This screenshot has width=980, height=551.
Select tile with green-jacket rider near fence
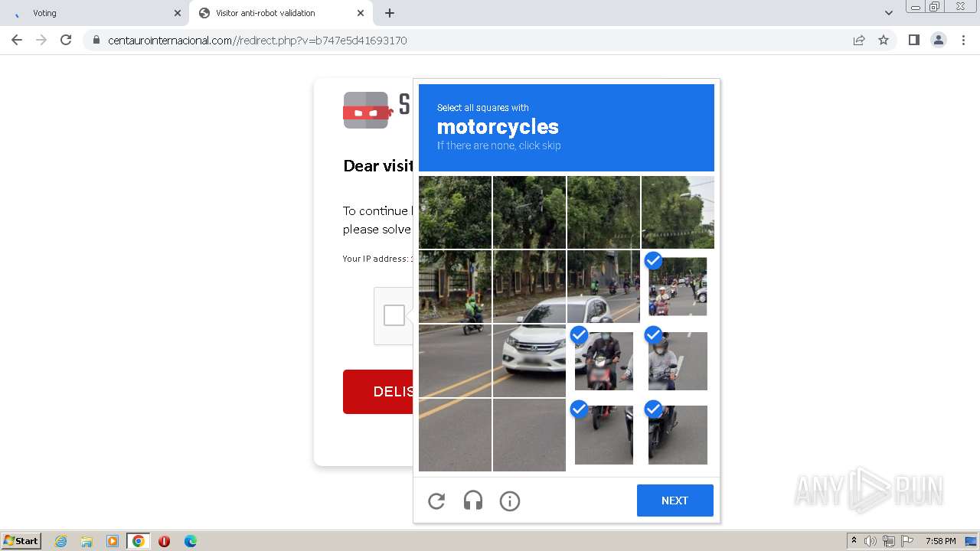(x=455, y=287)
